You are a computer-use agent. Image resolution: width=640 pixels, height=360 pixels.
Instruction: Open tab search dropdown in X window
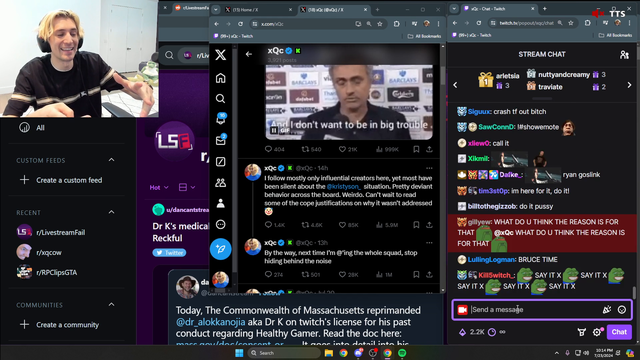(216, 10)
